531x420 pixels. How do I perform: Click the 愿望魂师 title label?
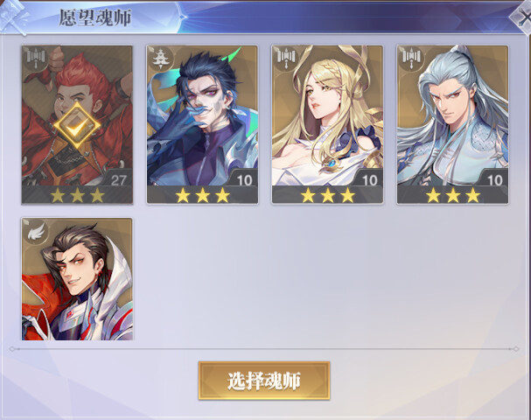click(x=95, y=17)
